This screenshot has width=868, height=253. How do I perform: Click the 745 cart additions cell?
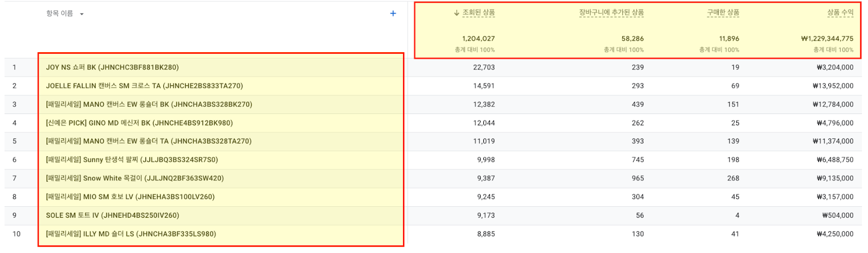[x=638, y=160]
